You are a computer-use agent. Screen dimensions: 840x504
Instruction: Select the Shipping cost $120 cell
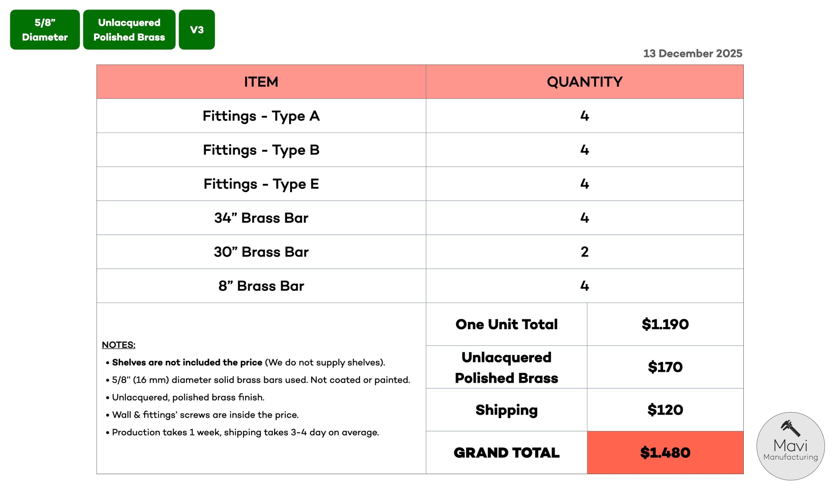click(x=665, y=410)
